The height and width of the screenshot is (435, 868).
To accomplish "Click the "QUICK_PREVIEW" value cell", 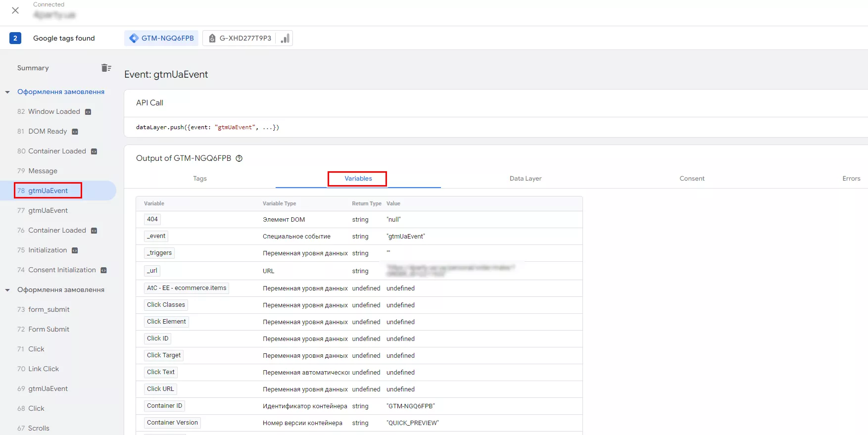I will coord(413,423).
